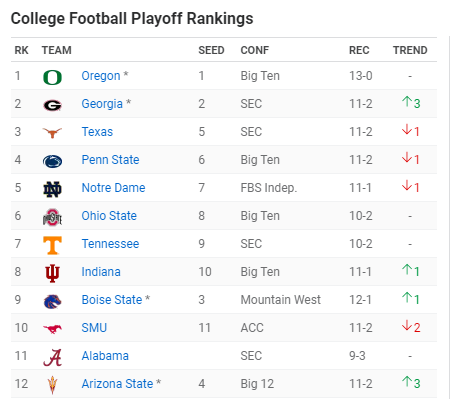This screenshot has height=399, width=456.
Task: Click the Boise State Broncos logo
Action: click(52, 301)
